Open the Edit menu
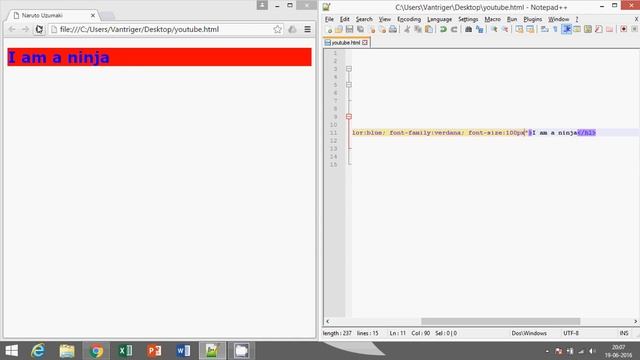Image resolution: width=640 pixels, height=360 pixels. point(345,19)
